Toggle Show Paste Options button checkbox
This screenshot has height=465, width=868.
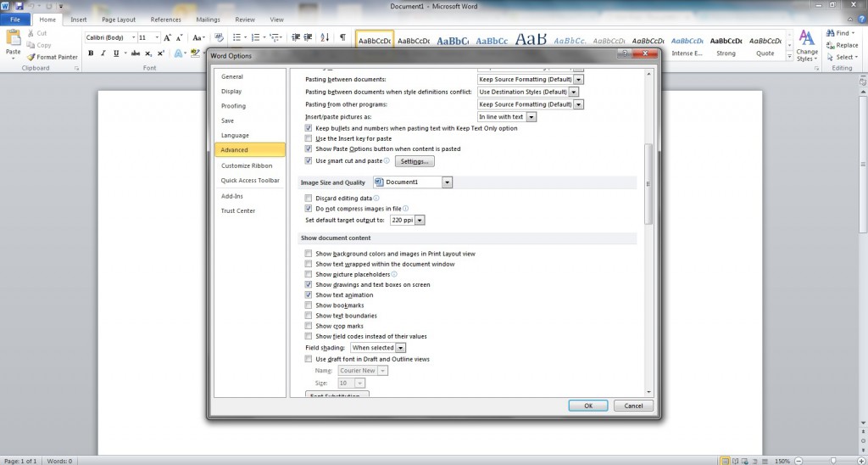click(x=309, y=149)
